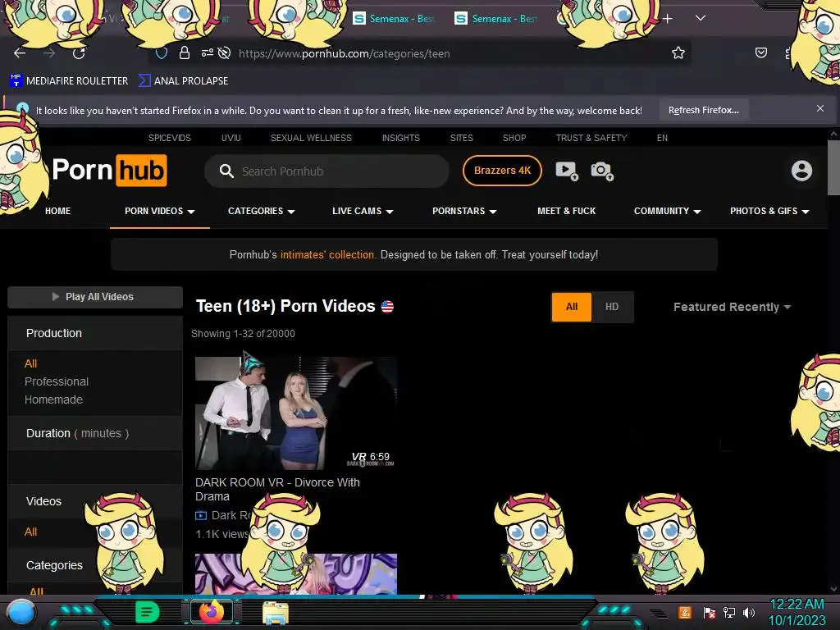Open the SITES top menu item
Viewport: 840px width, 630px height.
[x=461, y=138]
